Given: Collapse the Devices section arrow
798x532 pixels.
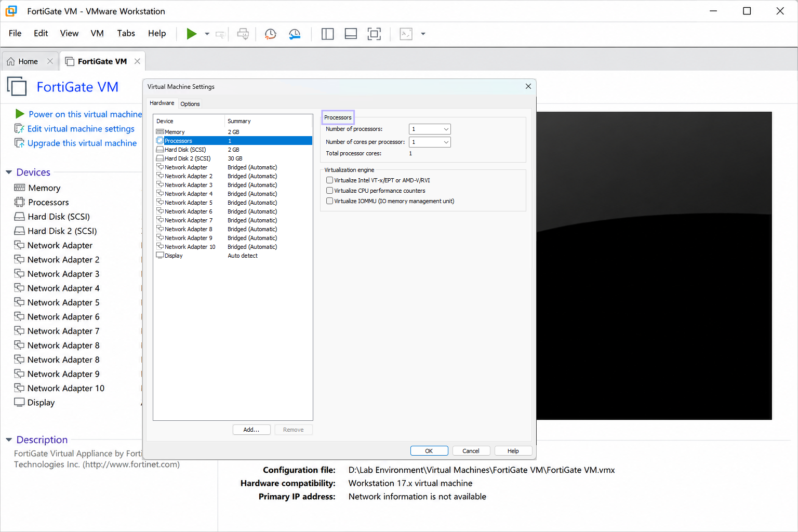Looking at the screenshot, I should tap(9, 172).
